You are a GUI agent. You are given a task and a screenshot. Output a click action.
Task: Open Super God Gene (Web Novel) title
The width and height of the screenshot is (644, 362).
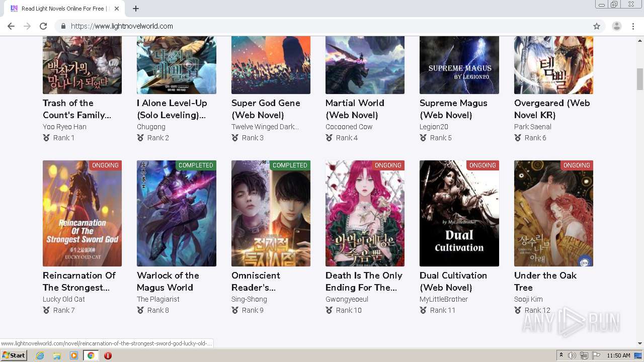pyautogui.click(x=266, y=109)
